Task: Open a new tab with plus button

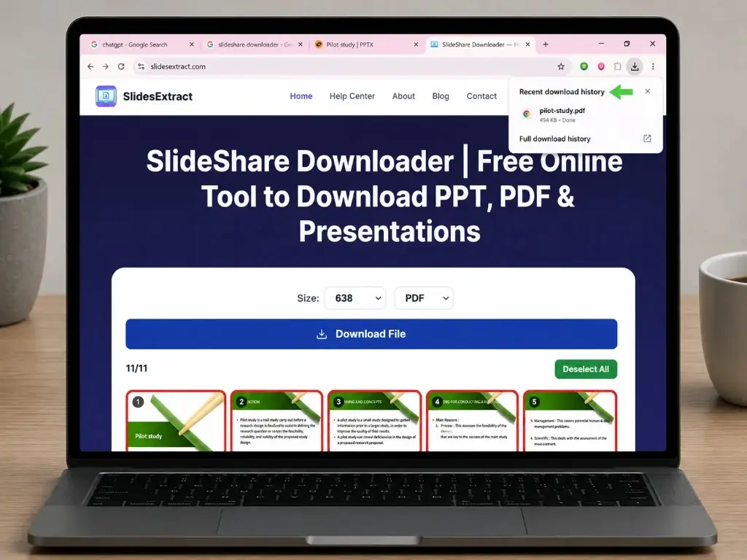Action: click(546, 44)
